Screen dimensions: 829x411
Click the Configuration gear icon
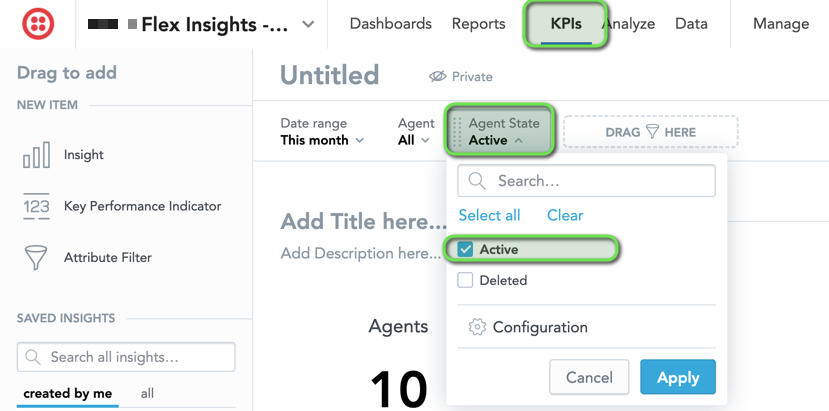coord(477,327)
